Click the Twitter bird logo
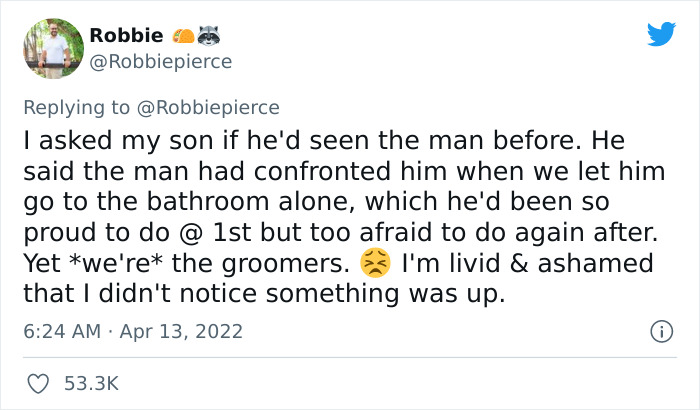The width and height of the screenshot is (700, 410). coord(661,35)
